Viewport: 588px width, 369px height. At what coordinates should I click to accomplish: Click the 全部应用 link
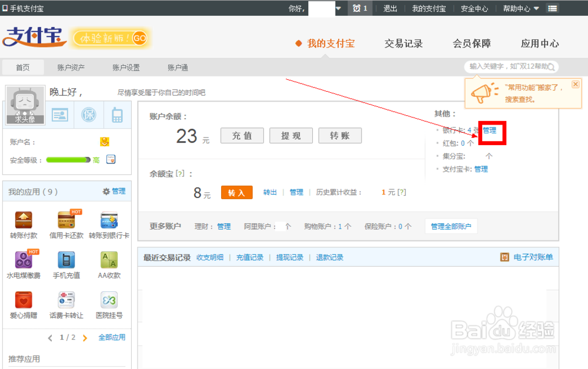point(112,337)
